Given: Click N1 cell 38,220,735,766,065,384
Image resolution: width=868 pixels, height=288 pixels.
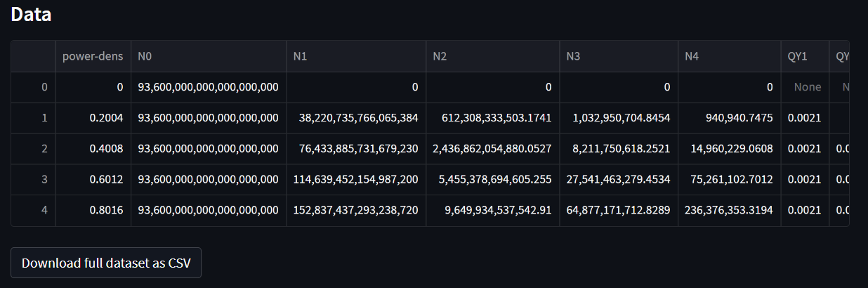Looking at the screenshot, I should coord(356,118).
